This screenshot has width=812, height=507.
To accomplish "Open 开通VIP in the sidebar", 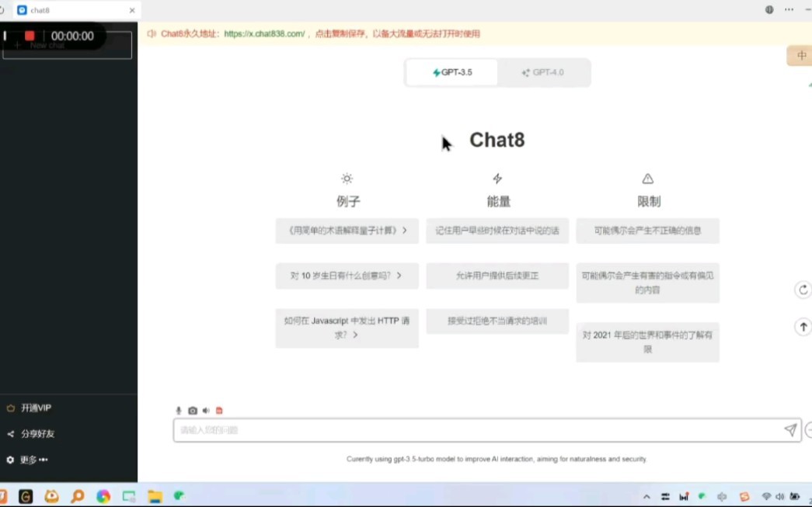I will click(37, 408).
